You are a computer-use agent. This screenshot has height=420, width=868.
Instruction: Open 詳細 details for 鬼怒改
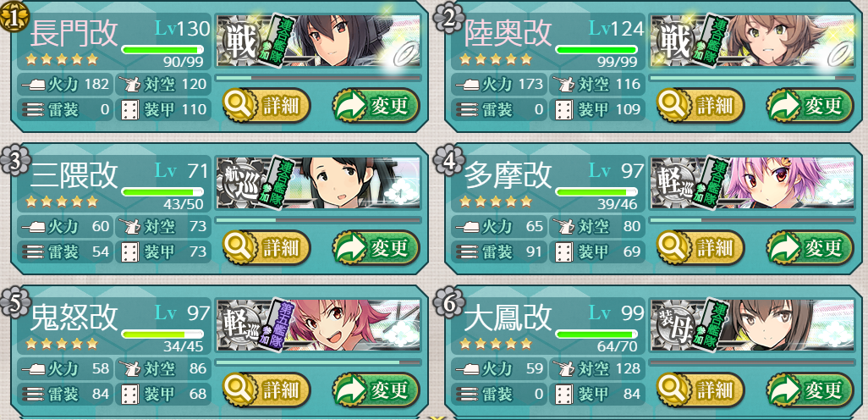(x=266, y=390)
